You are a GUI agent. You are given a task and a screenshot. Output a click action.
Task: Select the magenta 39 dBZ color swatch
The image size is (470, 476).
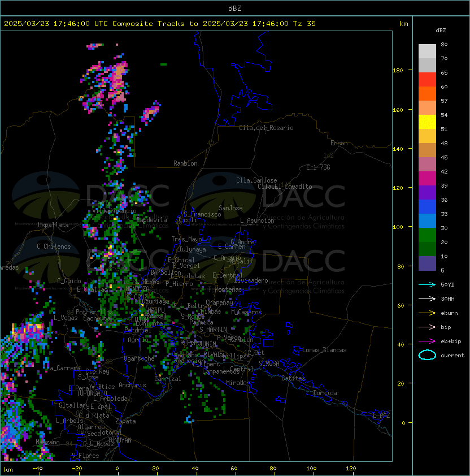pyautogui.click(x=427, y=179)
